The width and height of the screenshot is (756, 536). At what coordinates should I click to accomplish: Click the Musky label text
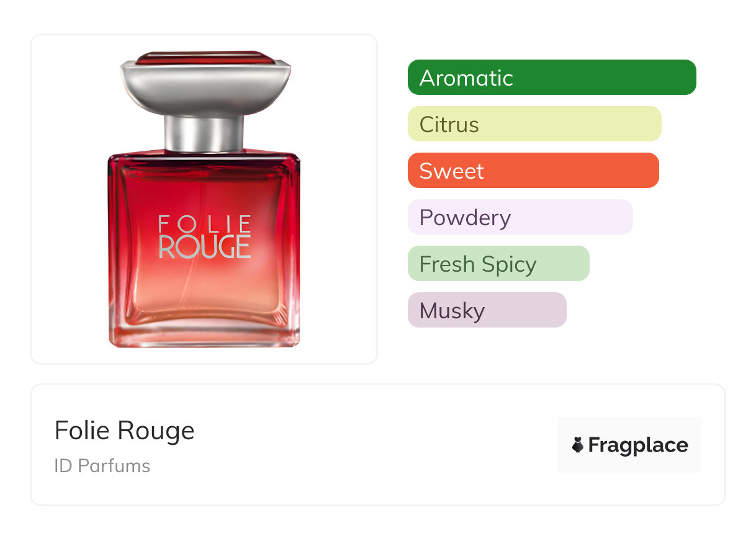pyautogui.click(x=452, y=311)
